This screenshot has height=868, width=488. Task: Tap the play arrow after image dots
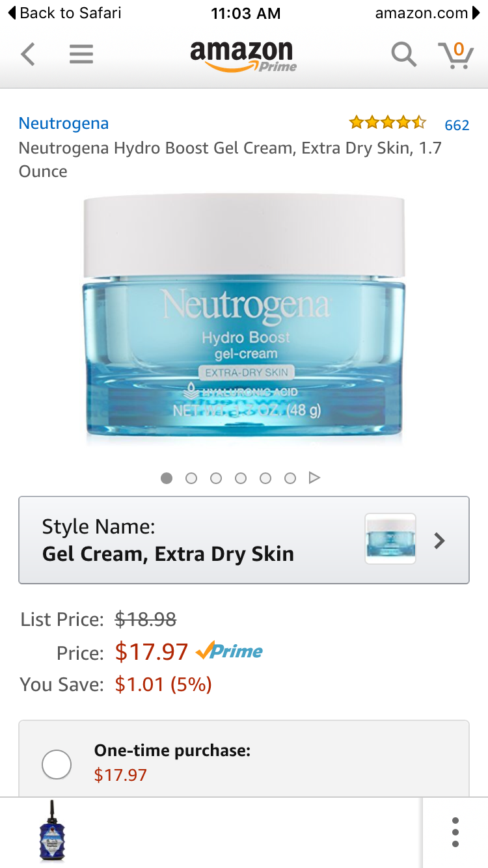tap(314, 478)
